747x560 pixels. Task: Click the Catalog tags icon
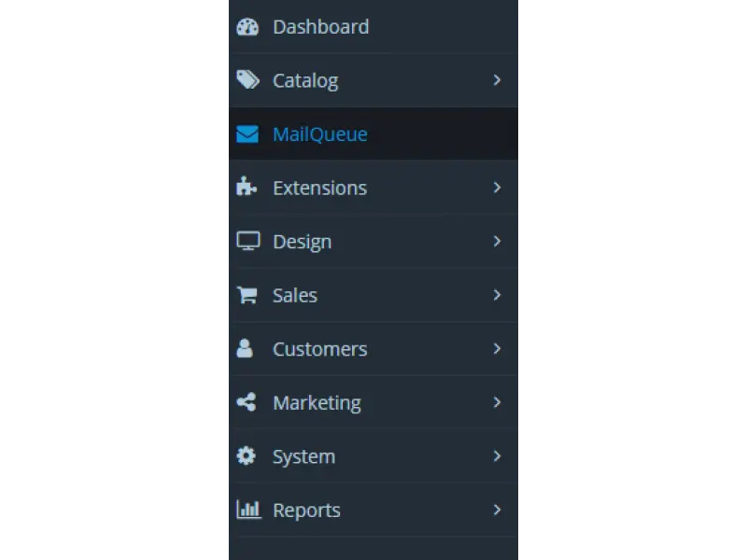coord(247,80)
